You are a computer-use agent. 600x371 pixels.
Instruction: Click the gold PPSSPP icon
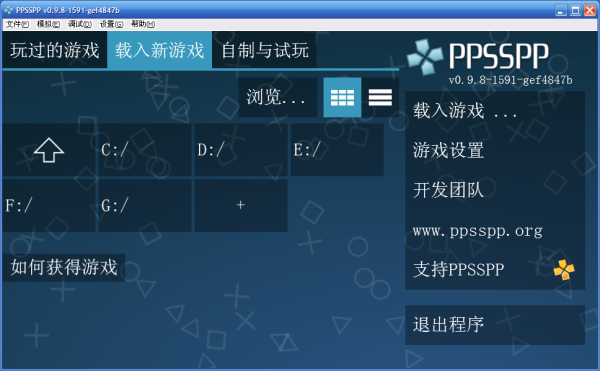[x=564, y=270]
